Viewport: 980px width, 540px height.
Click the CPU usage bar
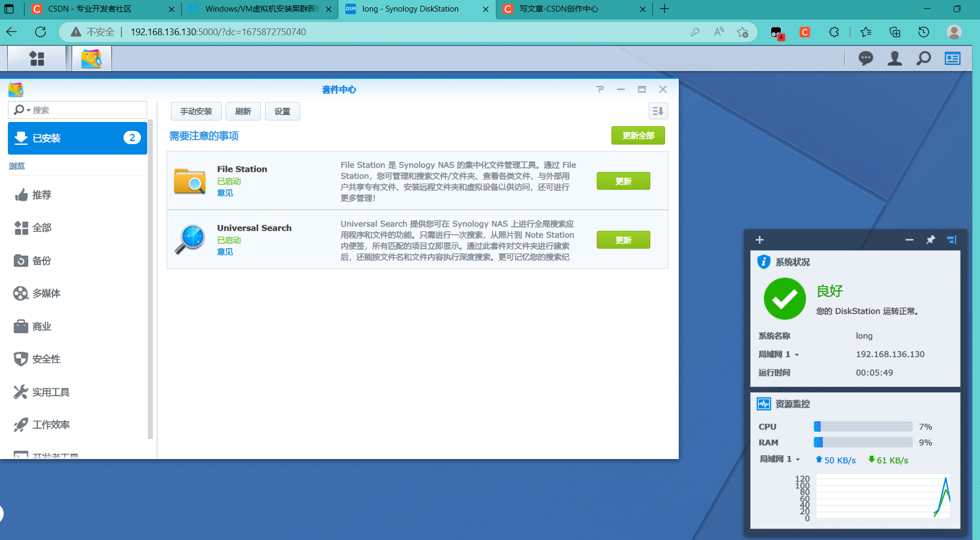[863, 426]
